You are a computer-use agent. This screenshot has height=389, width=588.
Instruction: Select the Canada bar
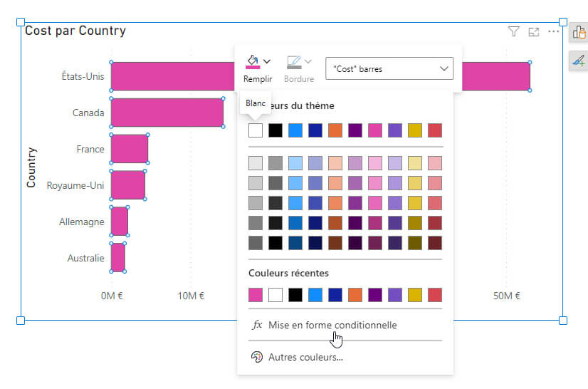[167, 113]
